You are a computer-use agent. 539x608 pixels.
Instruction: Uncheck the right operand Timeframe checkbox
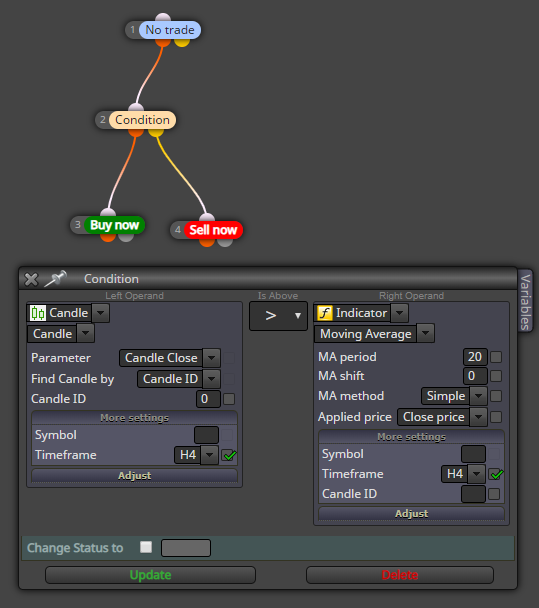tap(496, 474)
